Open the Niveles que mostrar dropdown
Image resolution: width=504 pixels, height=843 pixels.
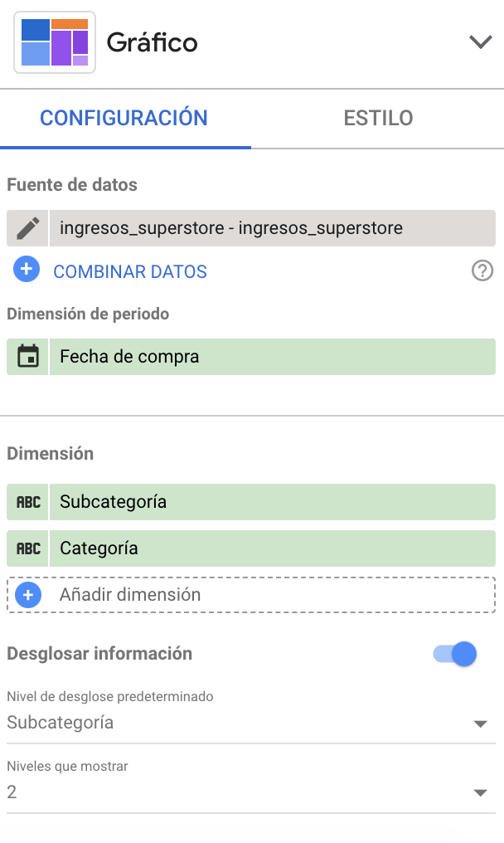coord(247,792)
